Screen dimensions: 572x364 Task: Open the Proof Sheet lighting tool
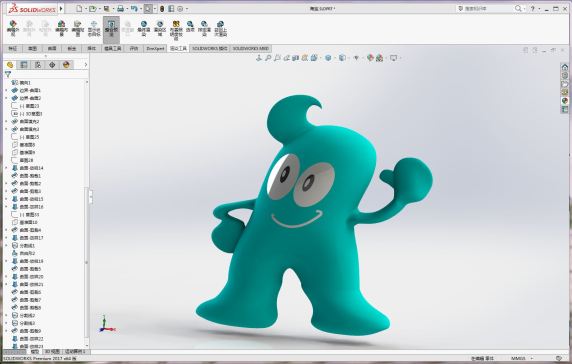tap(176, 30)
